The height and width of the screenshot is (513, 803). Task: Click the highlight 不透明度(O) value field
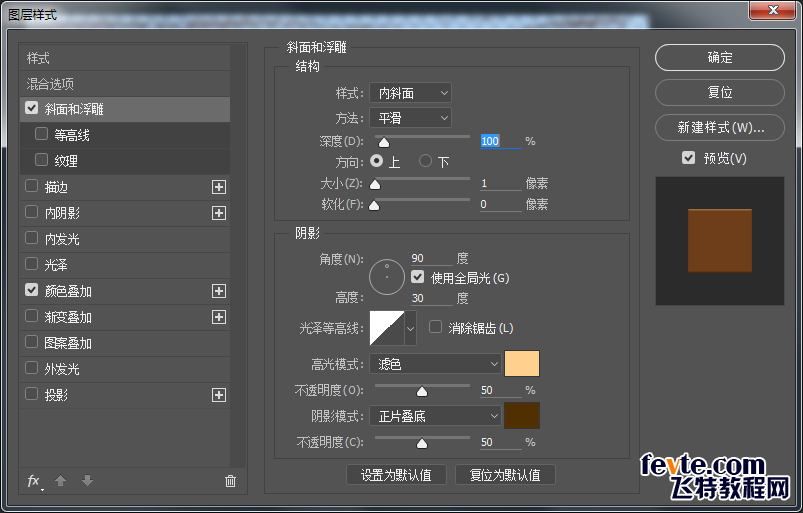click(500, 390)
